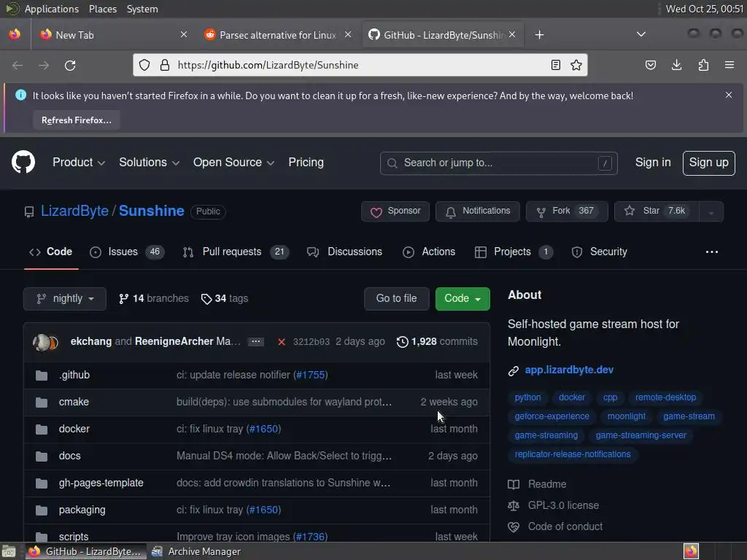Click the failed status red X icon

pos(282,342)
